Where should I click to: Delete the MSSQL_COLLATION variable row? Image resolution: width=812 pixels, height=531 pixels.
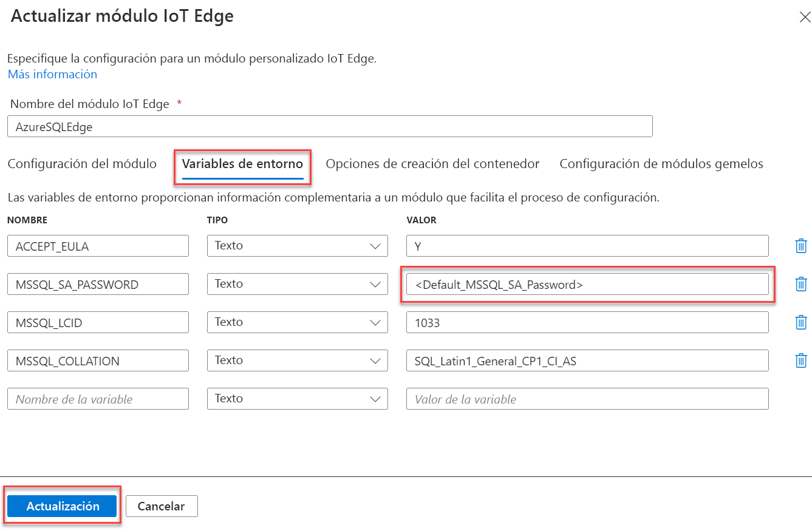pyautogui.click(x=801, y=360)
